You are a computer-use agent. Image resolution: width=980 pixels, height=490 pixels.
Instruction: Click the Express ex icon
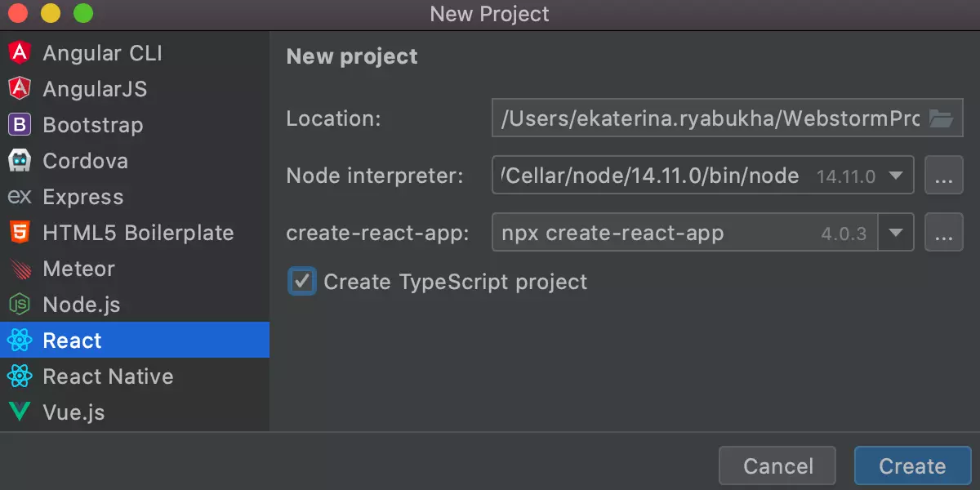[x=20, y=197]
